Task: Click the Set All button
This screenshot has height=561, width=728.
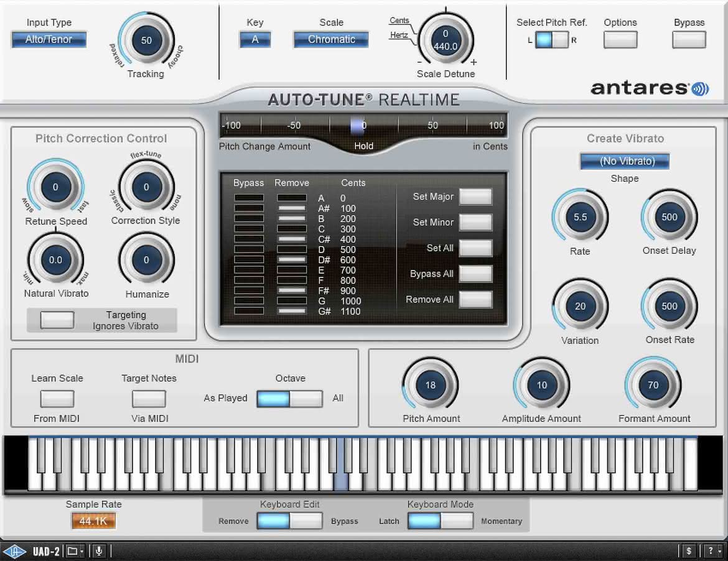Action: pyautogui.click(x=475, y=248)
